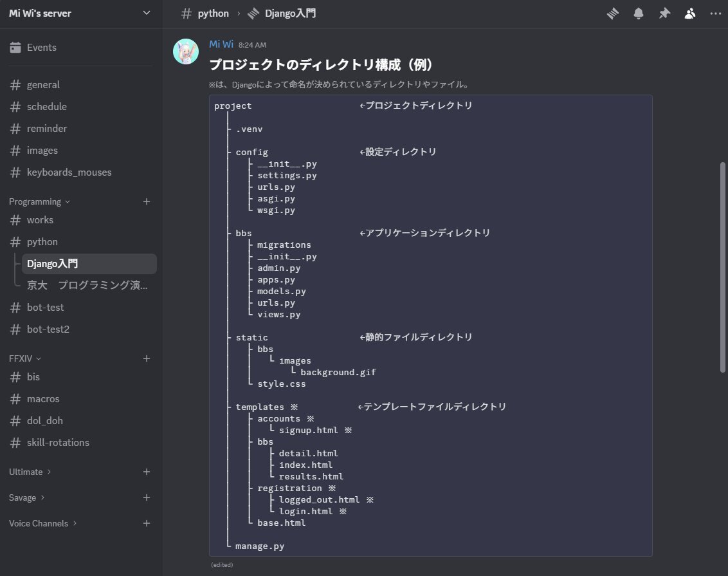Click hash icon beside keyboards_mouses channel
This screenshot has width=728, height=576.
pos(15,172)
